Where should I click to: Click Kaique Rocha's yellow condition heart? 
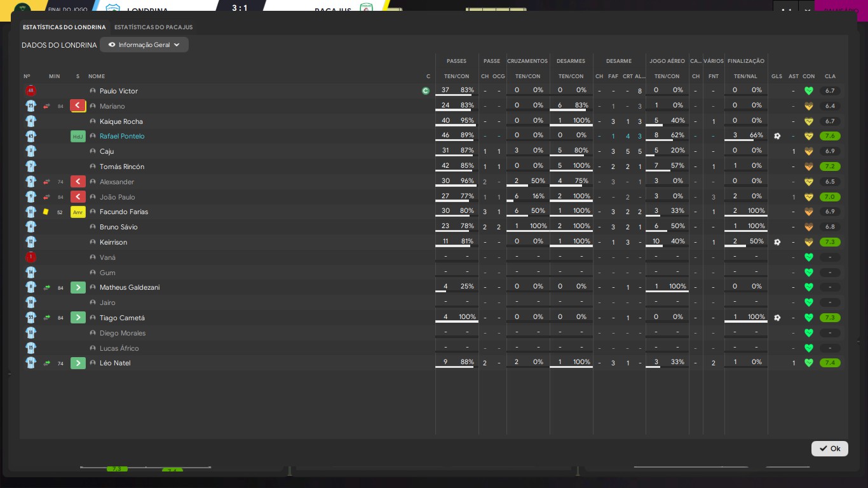pyautogui.click(x=809, y=121)
